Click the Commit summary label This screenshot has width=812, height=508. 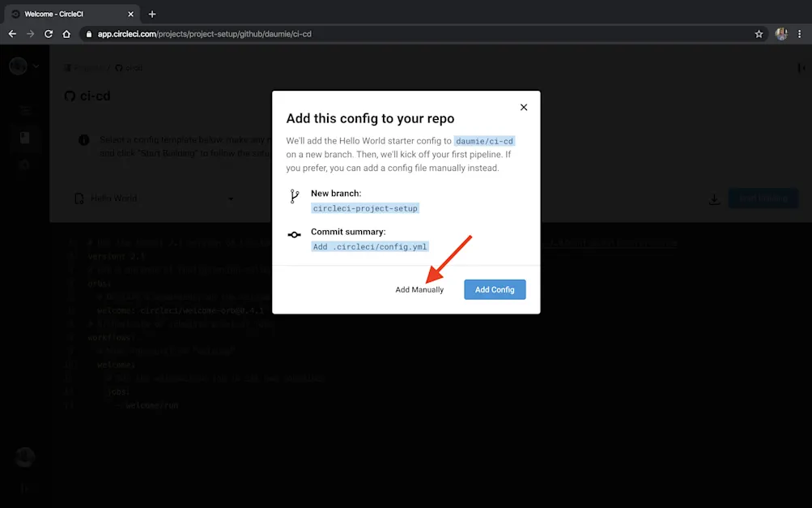point(348,232)
